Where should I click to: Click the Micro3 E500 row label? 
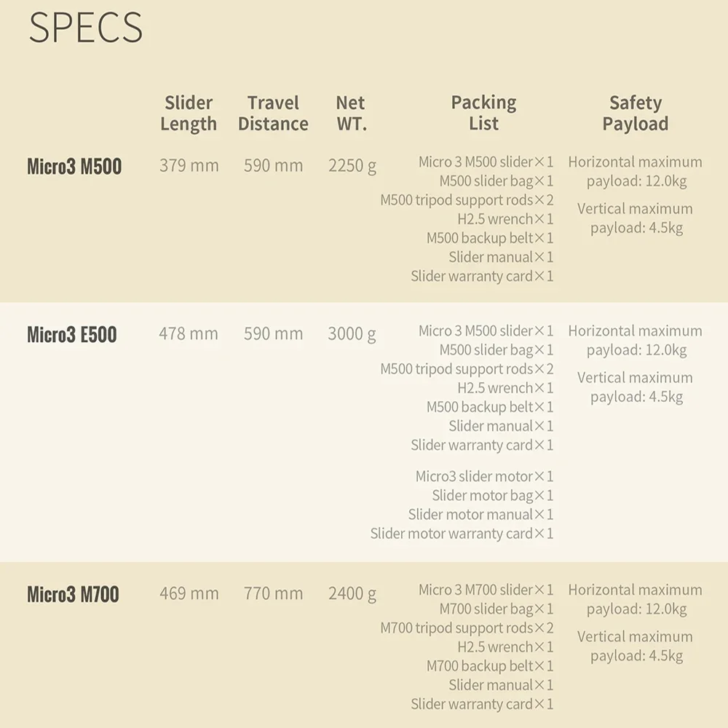pyautogui.click(x=72, y=335)
